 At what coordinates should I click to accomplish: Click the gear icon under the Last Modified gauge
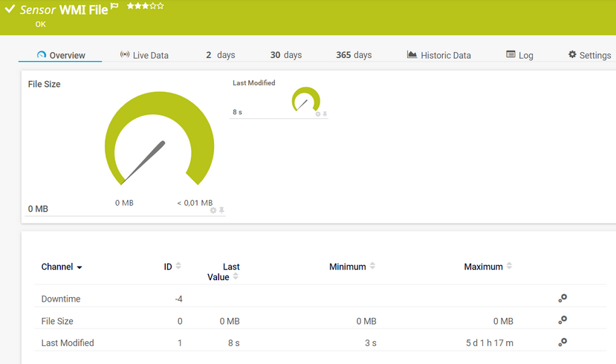[317, 114]
